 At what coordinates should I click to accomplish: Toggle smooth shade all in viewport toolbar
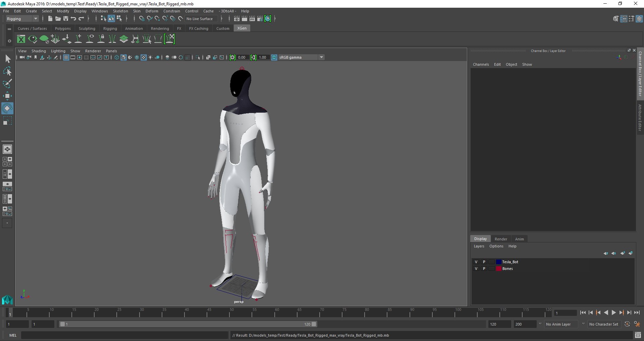click(x=123, y=57)
